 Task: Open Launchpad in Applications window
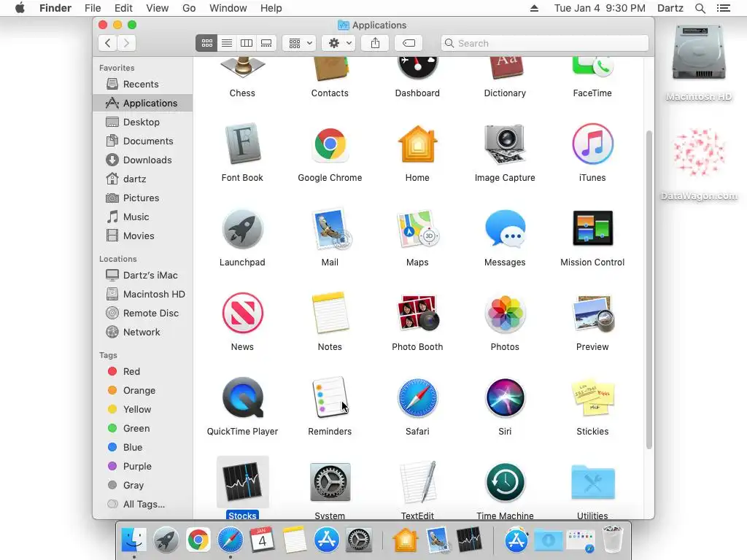pos(242,229)
